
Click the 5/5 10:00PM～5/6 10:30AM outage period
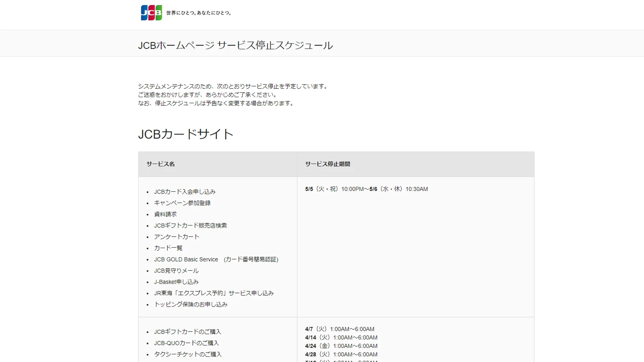[367, 189]
